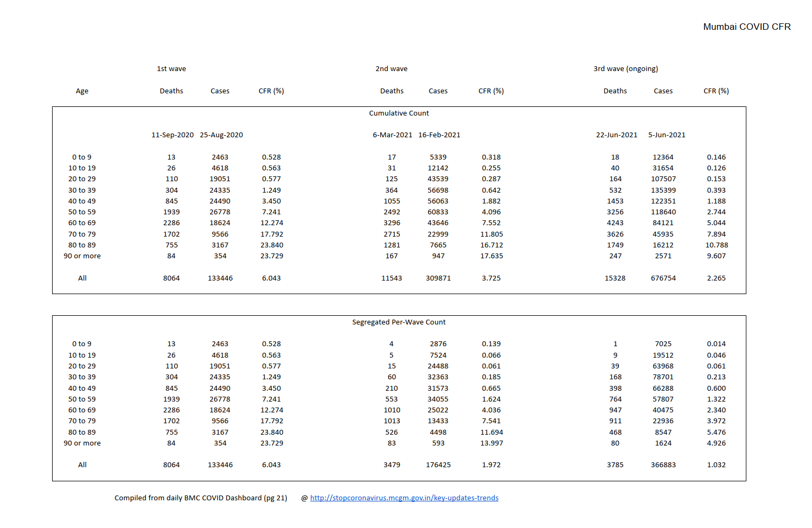Click the per-wave total cases 176425
Screen dimensions: 812x528
pos(438,465)
